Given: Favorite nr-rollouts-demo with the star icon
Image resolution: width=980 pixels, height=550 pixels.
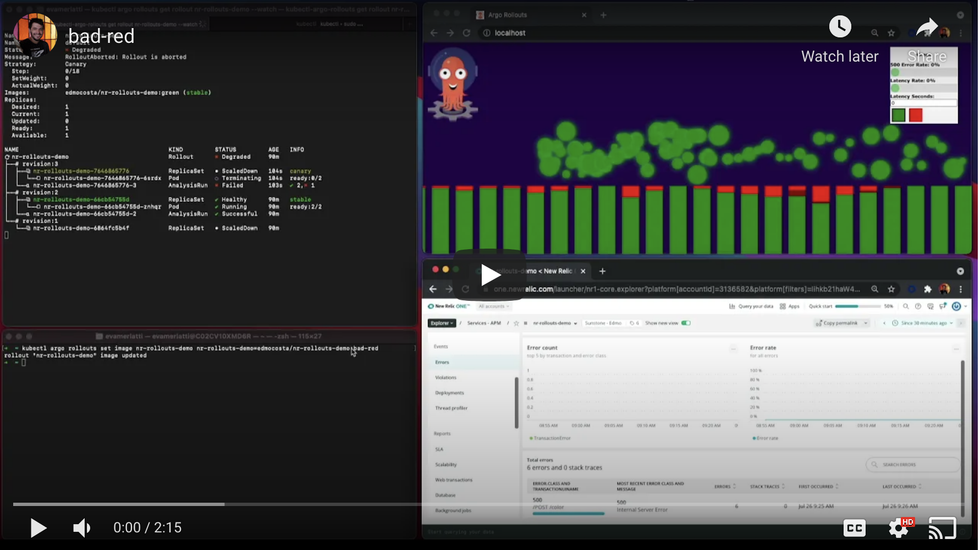Looking at the screenshot, I should 516,323.
